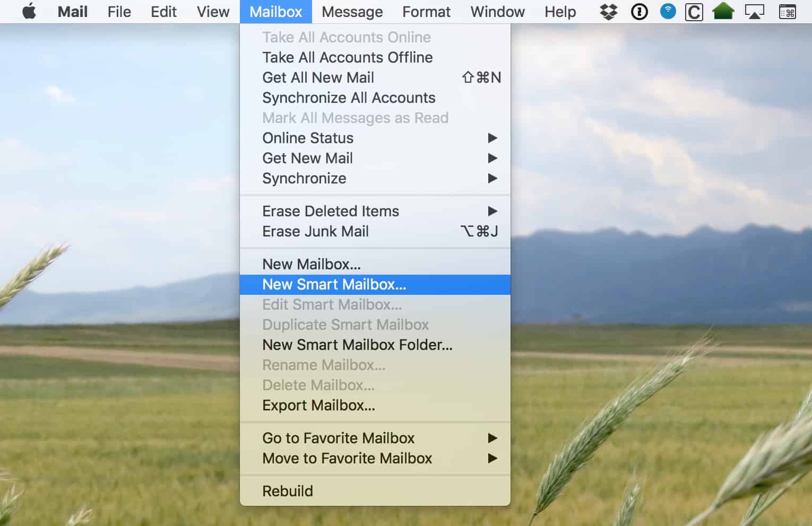Open the Message menu

pyautogui.click(x=352, y=12)
